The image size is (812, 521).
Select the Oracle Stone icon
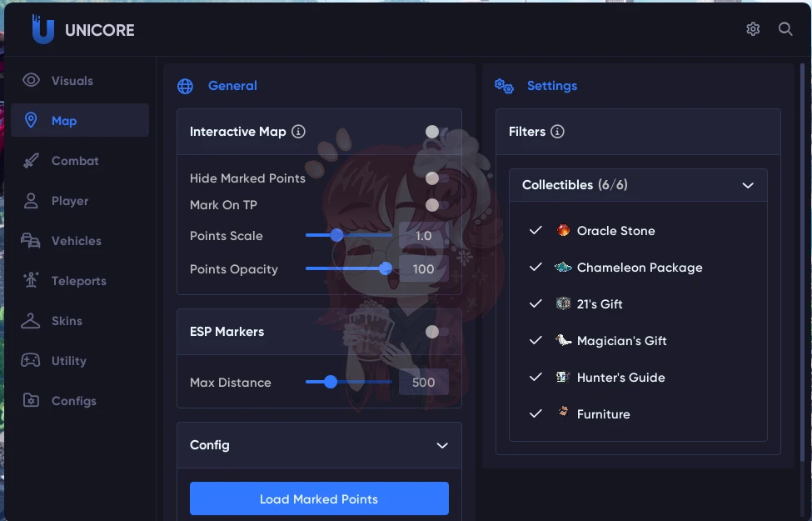pyautogui.click(x=563, y=230)
